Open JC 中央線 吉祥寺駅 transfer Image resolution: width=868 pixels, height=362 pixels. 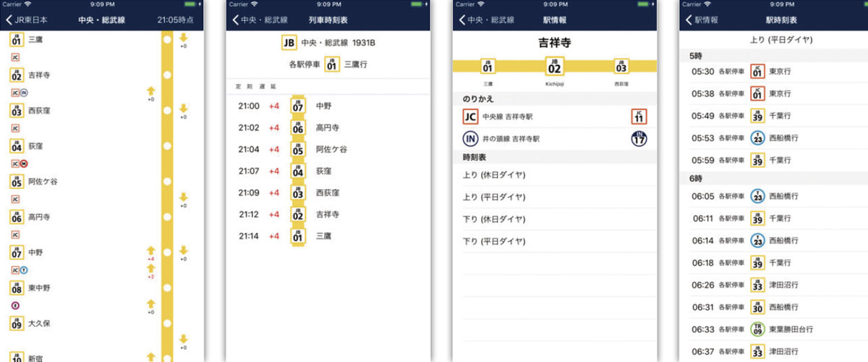[554, 117]
